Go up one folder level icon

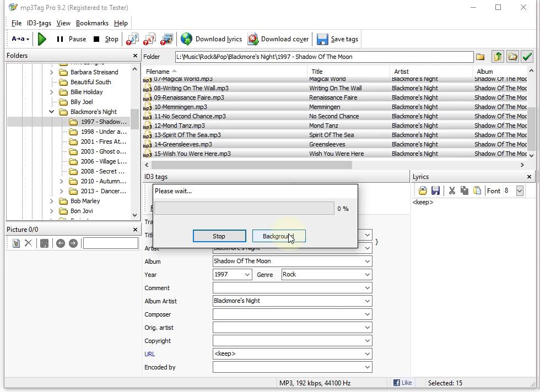(498, 57)
